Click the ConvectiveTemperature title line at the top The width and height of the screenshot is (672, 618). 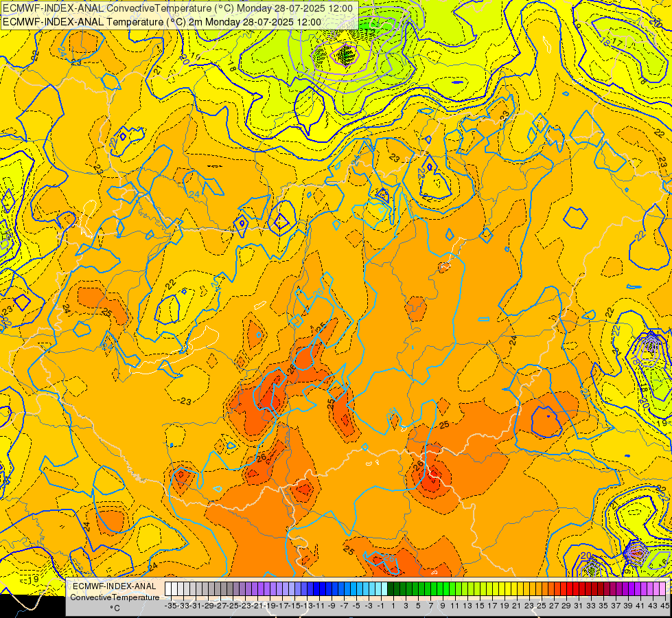(x=178, y=8)
